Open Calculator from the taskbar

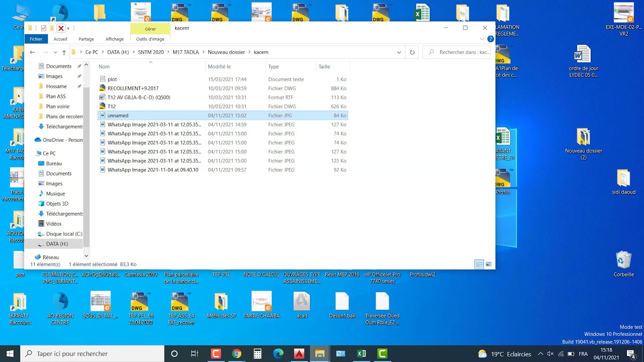click(257, 354)
